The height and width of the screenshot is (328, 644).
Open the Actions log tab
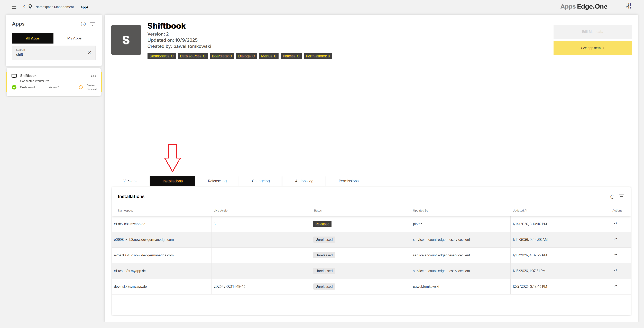(304, 181)
